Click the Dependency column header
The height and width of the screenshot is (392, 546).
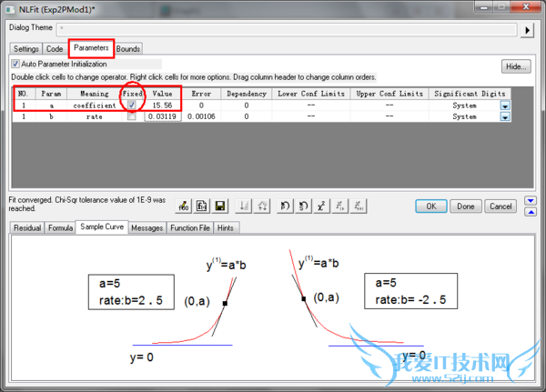click(247, 94)
